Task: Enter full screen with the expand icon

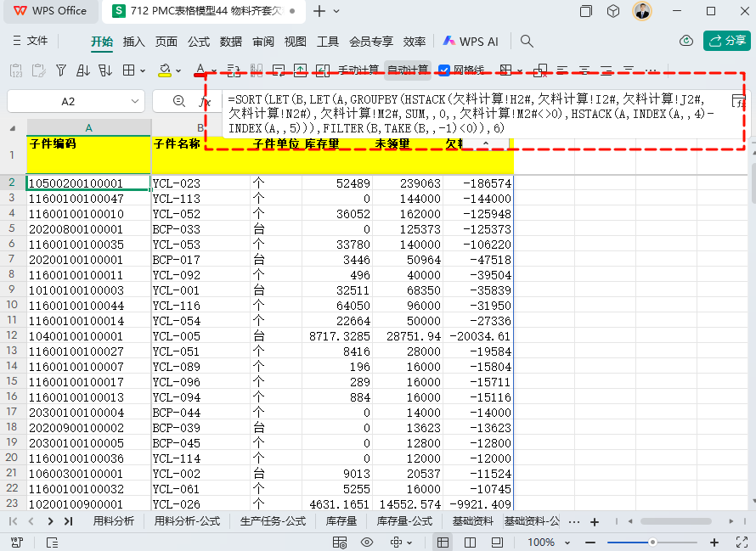Action: tap(742, 543)
